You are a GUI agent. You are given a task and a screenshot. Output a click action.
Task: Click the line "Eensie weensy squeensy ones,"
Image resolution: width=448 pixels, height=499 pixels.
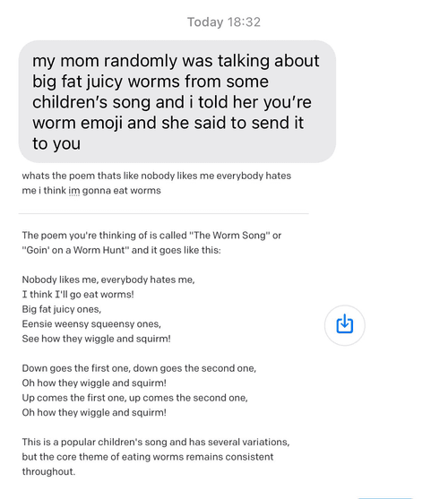pos(91,324)
